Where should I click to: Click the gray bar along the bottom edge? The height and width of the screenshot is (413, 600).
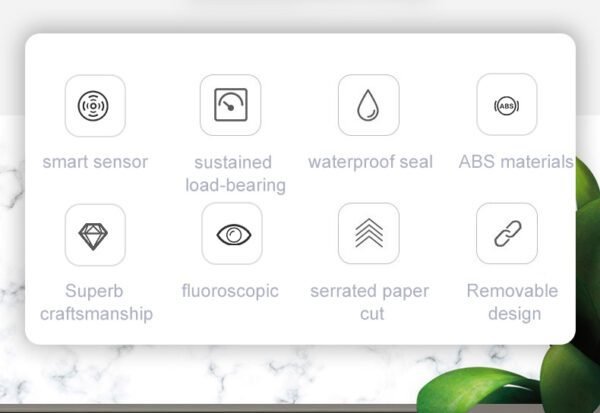[x=209, y=408]
